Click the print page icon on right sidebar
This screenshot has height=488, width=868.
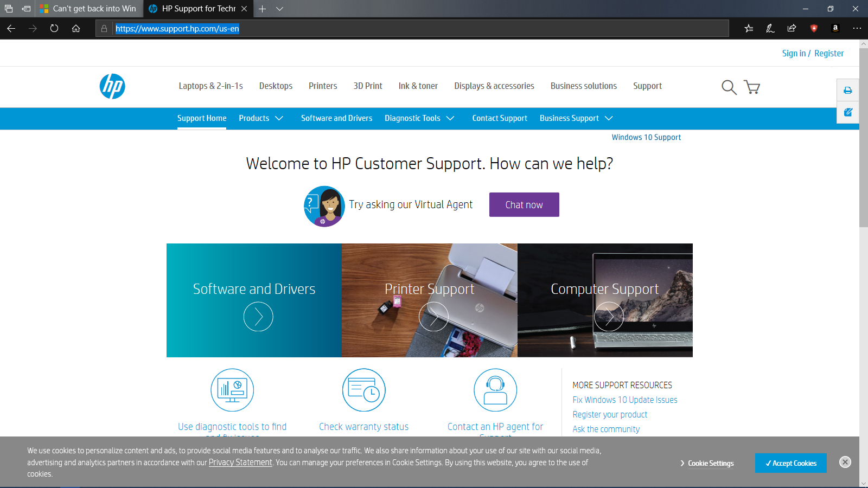[x=848, y=91]
